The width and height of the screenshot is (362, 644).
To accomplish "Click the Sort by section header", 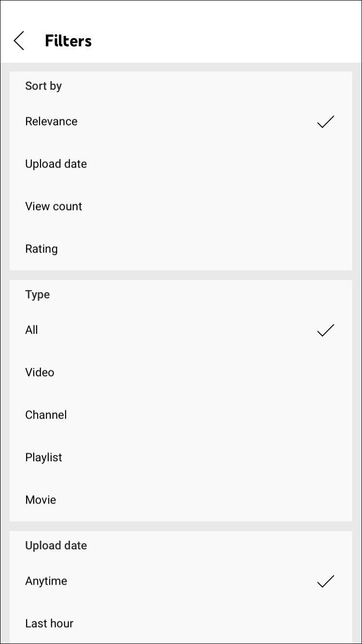I will [43, 86].
